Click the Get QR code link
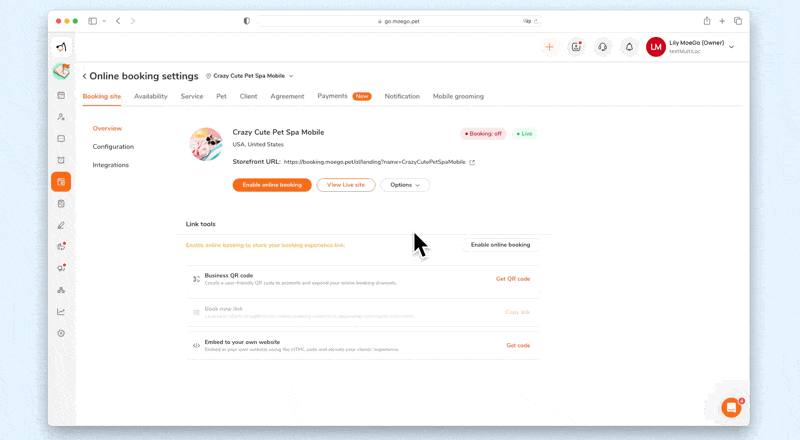The width and height of the screenshot is (800, 440). pos(513,279)
